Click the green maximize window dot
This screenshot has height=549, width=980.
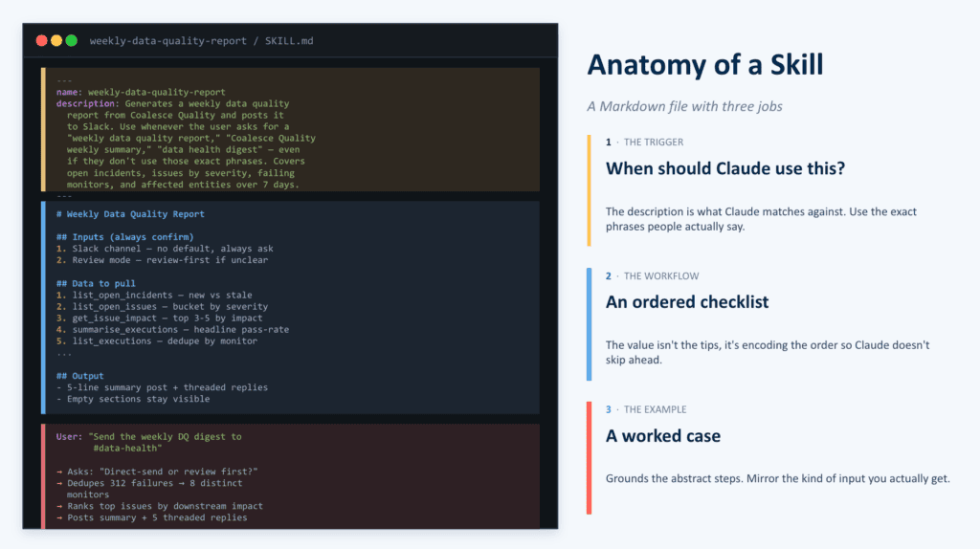point(71,40)
